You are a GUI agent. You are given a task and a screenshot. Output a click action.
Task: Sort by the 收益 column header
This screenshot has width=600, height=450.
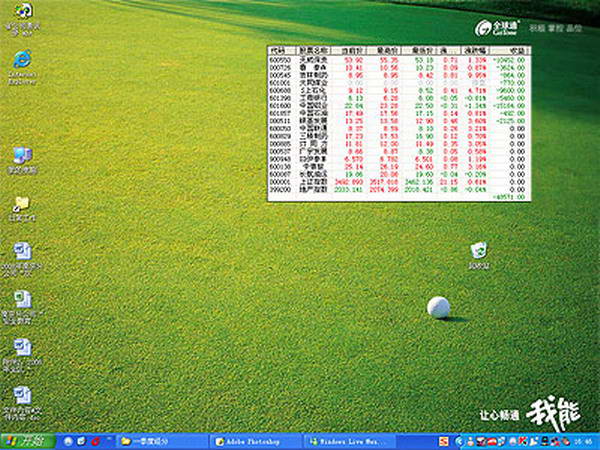click(510, 51)
